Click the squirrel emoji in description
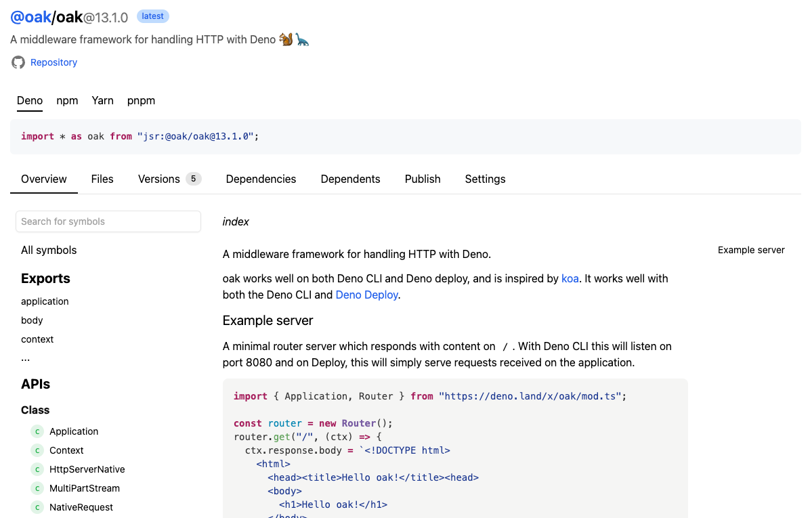 click(286, 39)
